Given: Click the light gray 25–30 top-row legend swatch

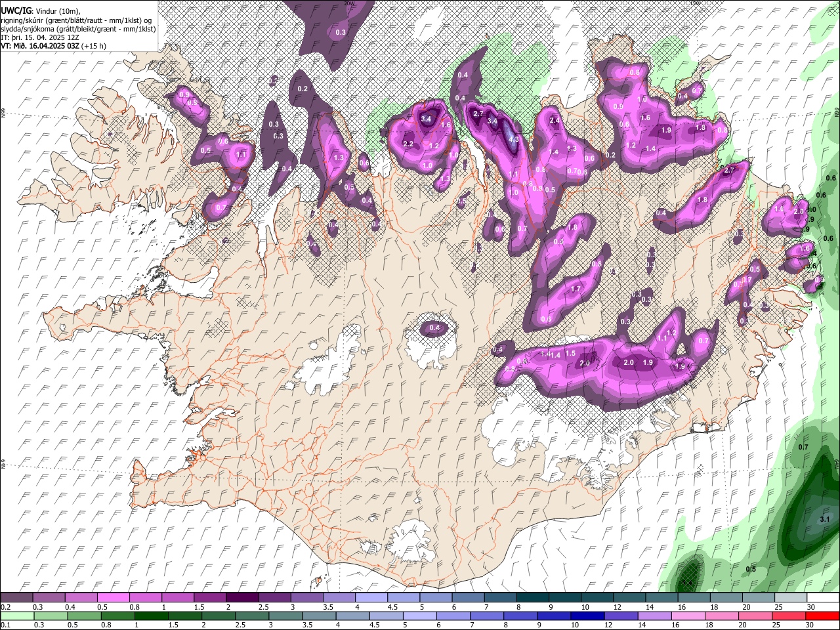Looking at the screenshot, I should pyautogui.click(x=790, y=598).
